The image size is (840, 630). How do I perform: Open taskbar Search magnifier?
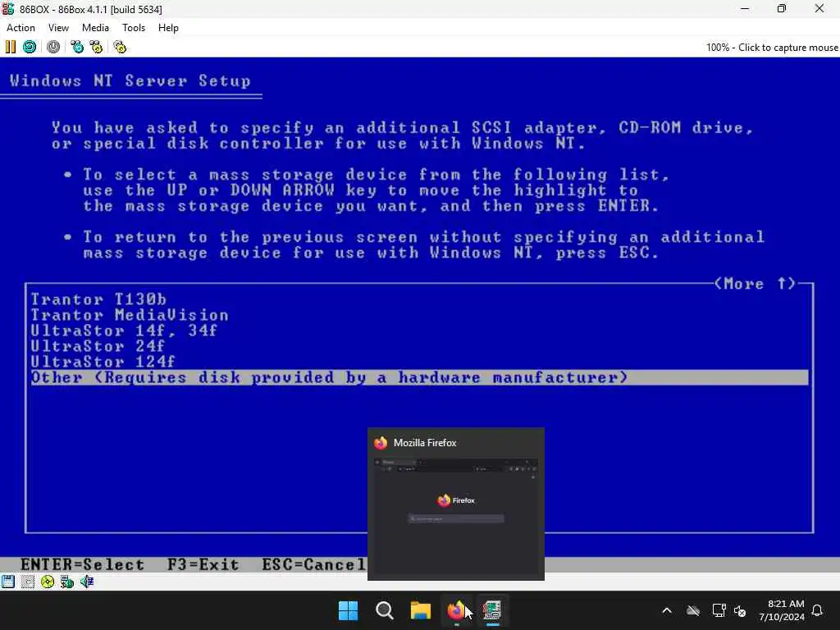click(385, 610)
